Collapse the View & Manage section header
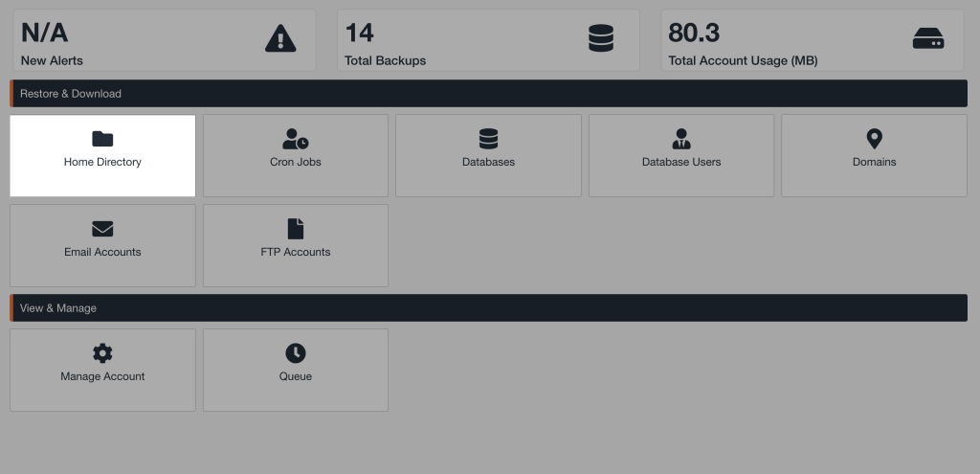This screenshot has width=980, height=474. (488, 308)
